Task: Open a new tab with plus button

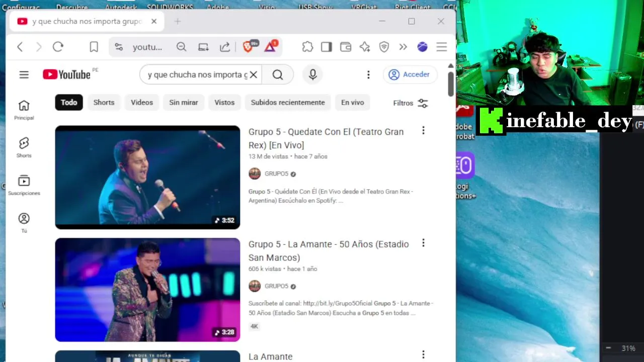Action: coord(178,21)
